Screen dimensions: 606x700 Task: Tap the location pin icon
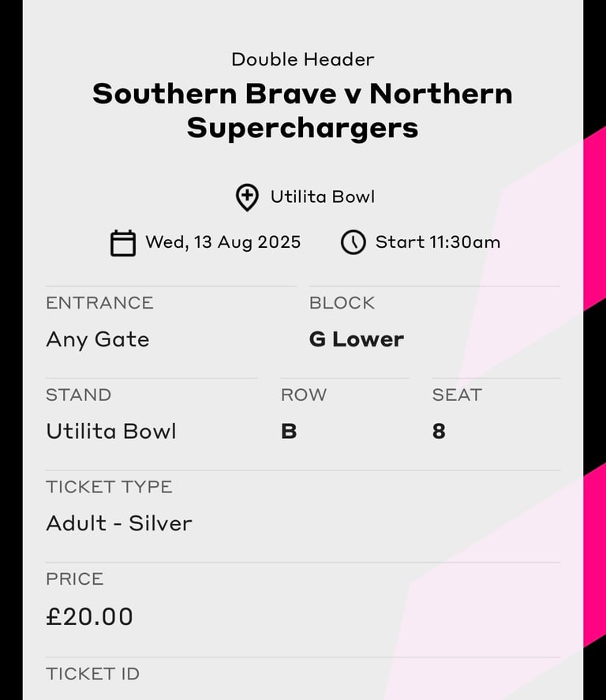(247, 197)
